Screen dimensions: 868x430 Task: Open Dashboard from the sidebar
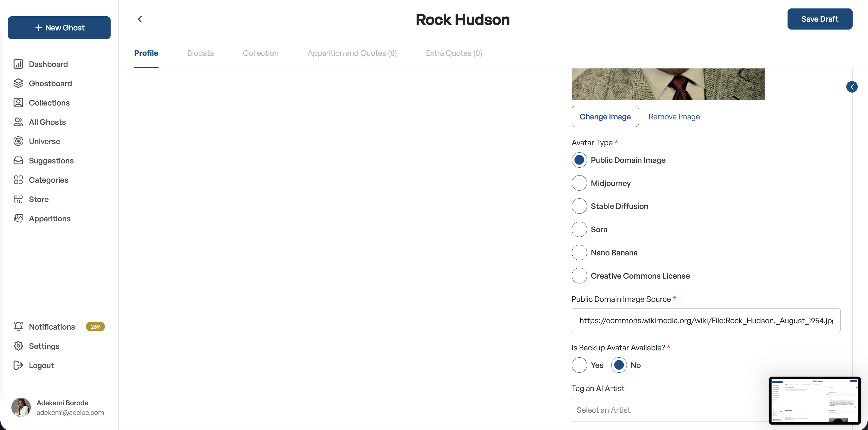click(48, 64)
